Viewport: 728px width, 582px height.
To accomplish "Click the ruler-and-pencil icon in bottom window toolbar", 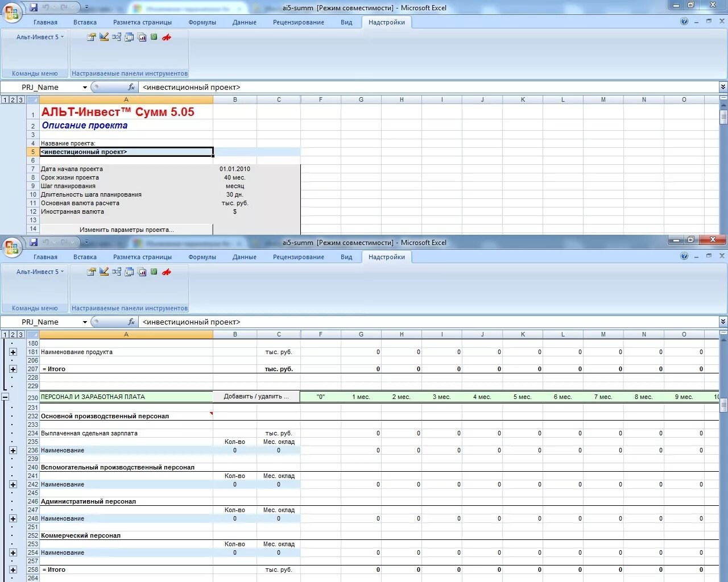I will click(104, 272).
